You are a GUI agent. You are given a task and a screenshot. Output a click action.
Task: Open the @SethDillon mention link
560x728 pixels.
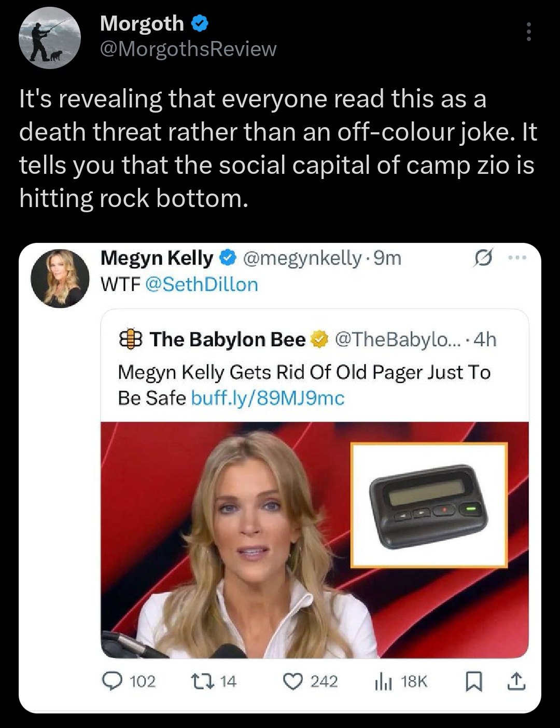click(x=202, y=284)
